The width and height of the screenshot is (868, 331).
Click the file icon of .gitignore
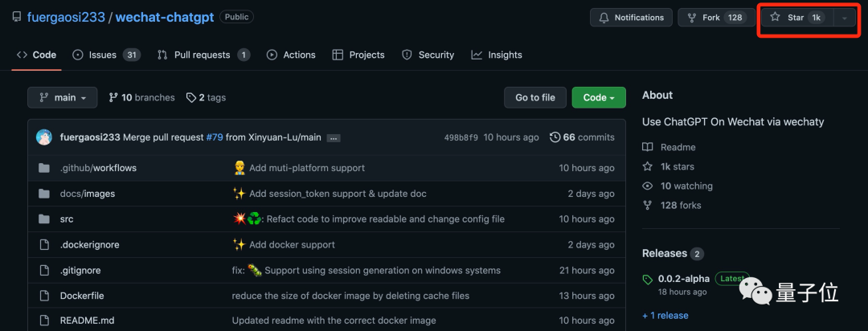44,271
